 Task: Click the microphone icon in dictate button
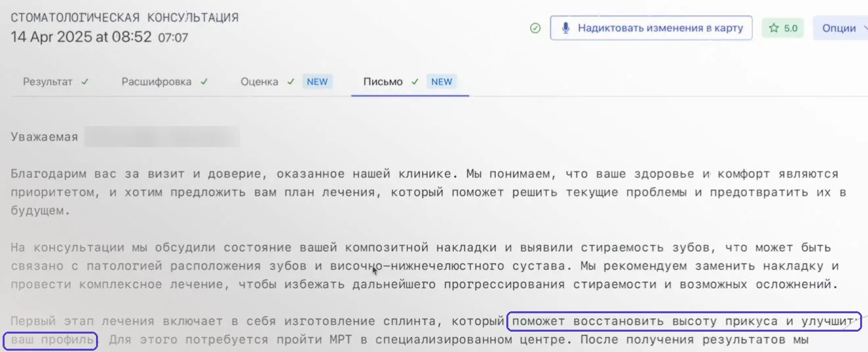(x=565, y=28)
